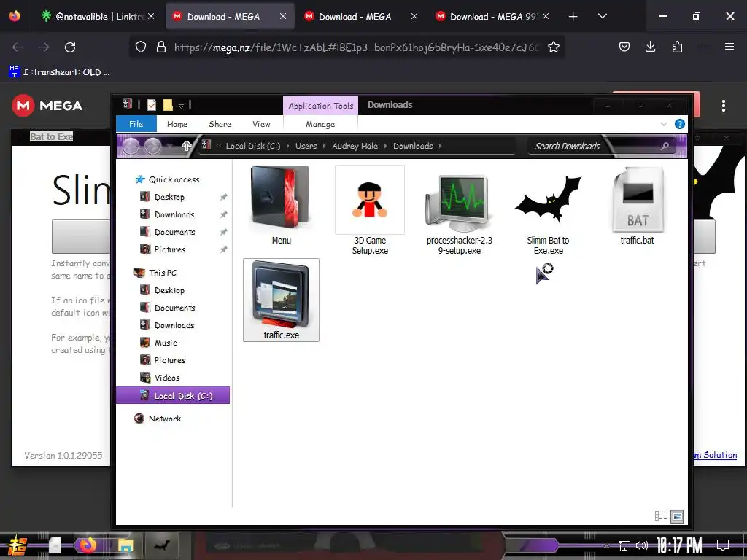The image size is (747, 560).
Task: Click the search magnifier icon in Explorer
Action: point(665,146)
